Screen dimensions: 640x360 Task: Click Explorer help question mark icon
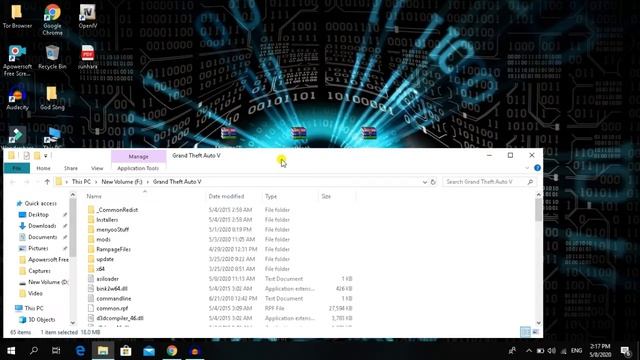[537, 168]
